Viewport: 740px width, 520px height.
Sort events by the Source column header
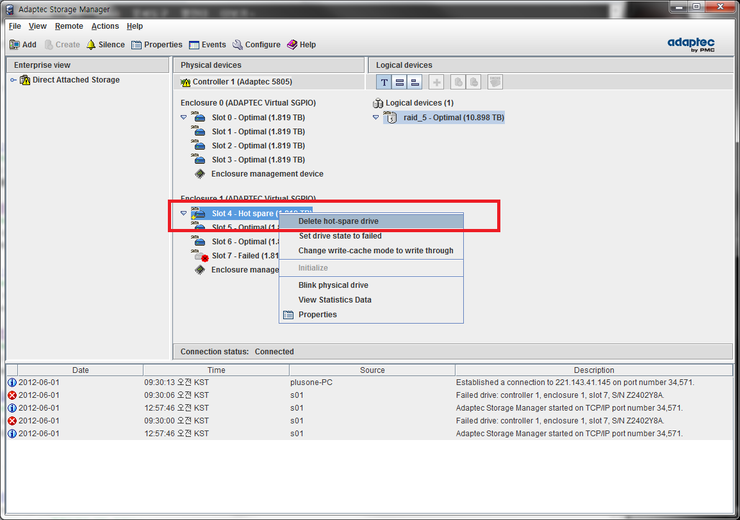click(372, 370)
